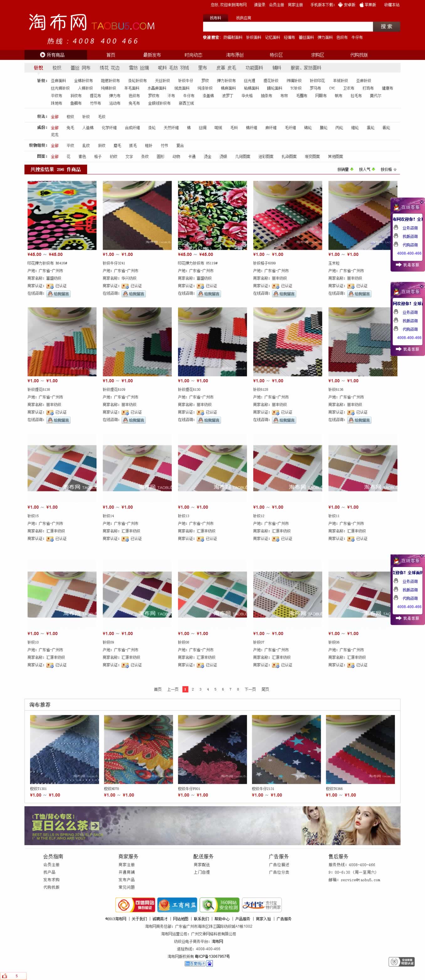
Task: Click the Apple version (苹果版) download icon
Action: (361, 5)
